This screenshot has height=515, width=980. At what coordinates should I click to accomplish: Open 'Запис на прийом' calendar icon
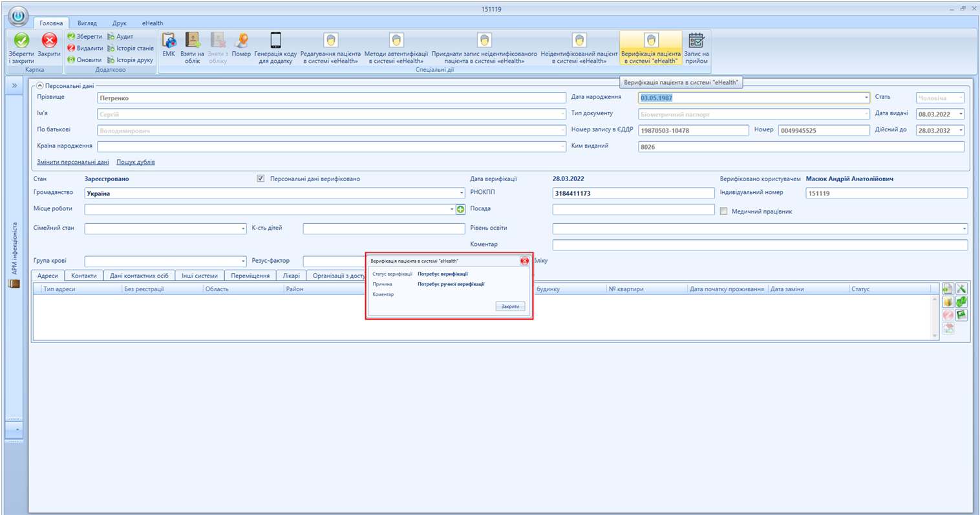[696, 48]
